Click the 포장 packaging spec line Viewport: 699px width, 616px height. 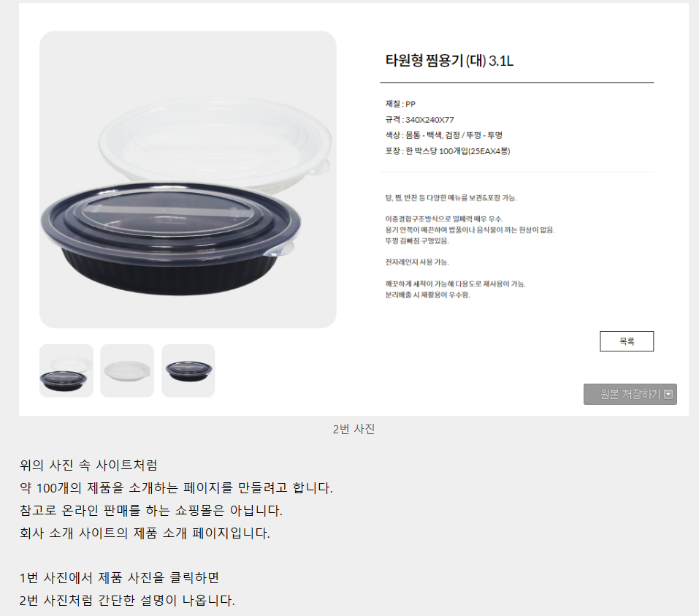pyautogui.click(x=448, y=151)
